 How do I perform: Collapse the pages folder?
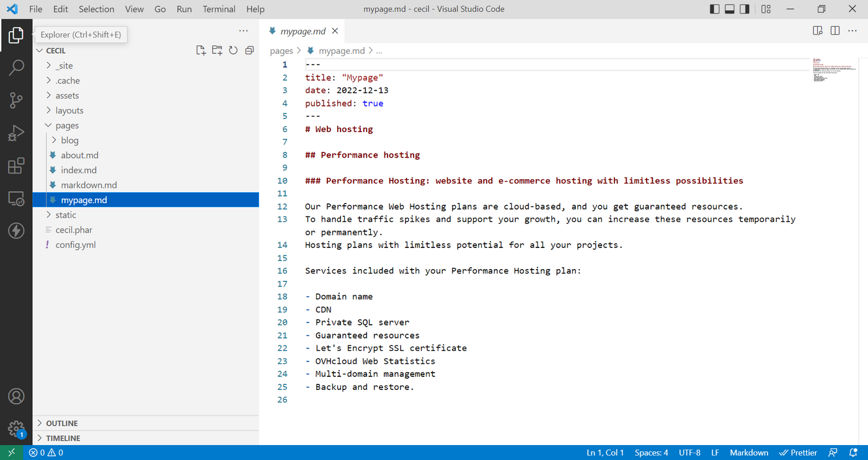[67, 125]
